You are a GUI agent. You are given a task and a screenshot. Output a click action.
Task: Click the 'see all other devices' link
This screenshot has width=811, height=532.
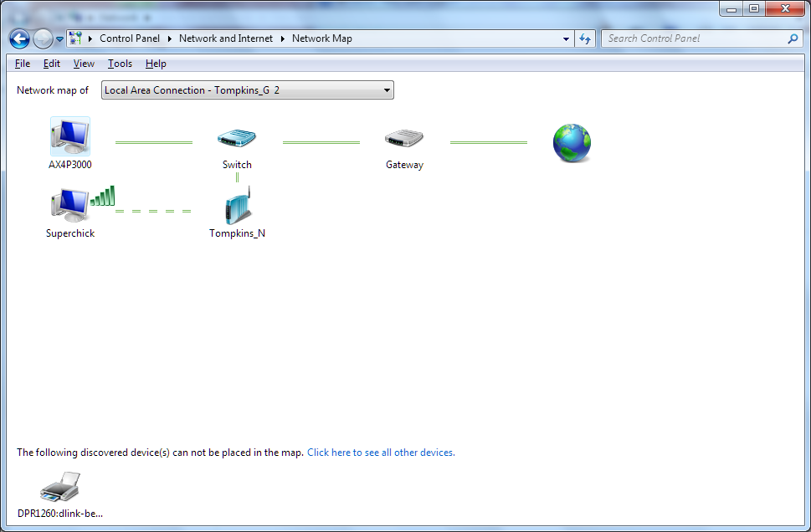coord(381,453)
